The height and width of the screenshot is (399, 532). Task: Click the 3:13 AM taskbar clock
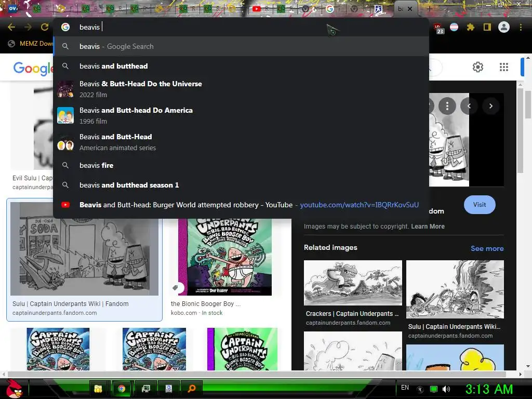tap(489, 389)
